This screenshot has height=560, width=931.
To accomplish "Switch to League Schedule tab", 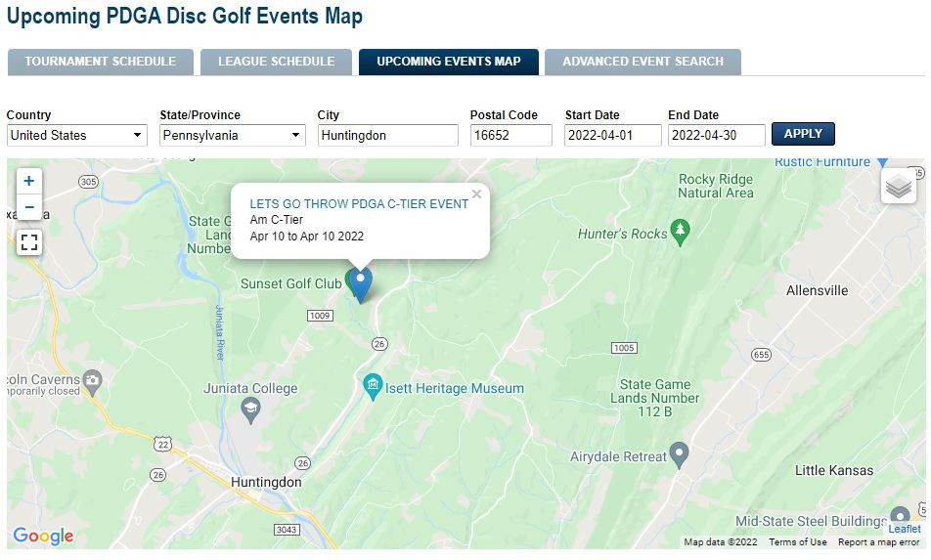I will click(276, 62).
